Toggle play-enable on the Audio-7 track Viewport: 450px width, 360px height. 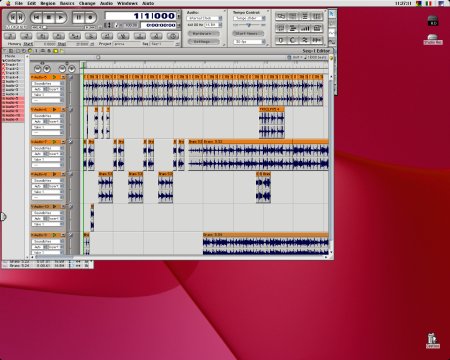pos(54,142)
